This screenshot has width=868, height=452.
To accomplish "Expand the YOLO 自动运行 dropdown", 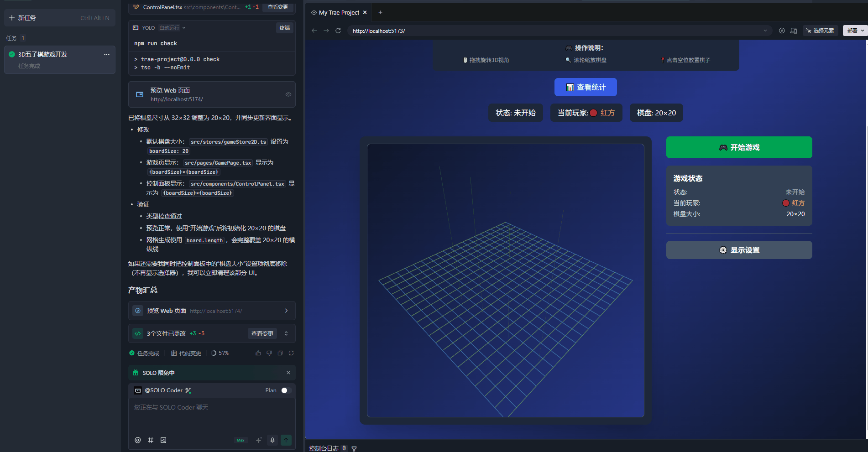I will tap(173, 28).
